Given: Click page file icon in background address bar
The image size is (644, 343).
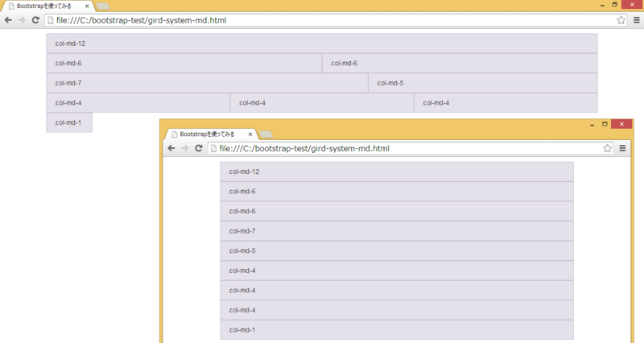Looking at the screenshot, I should 51,20.
